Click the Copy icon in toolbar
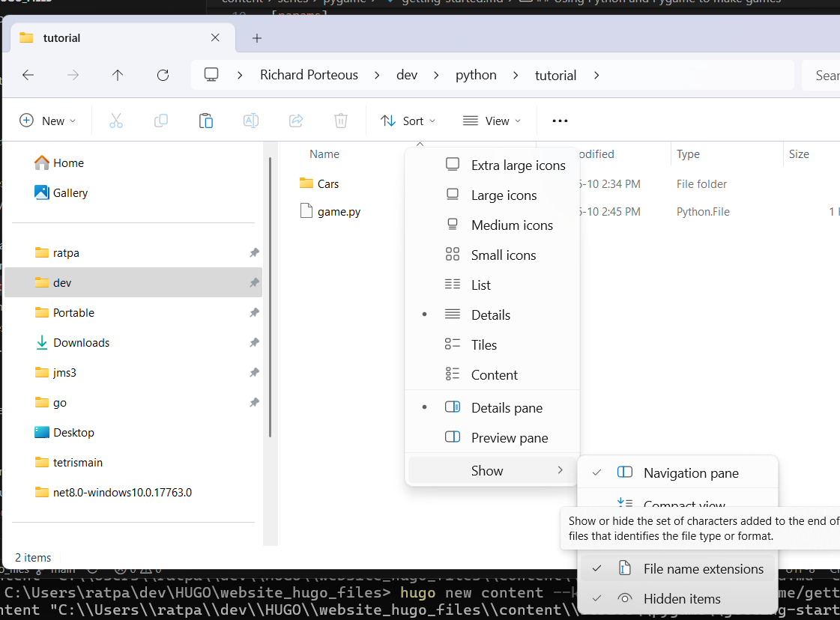 point(161,121)
